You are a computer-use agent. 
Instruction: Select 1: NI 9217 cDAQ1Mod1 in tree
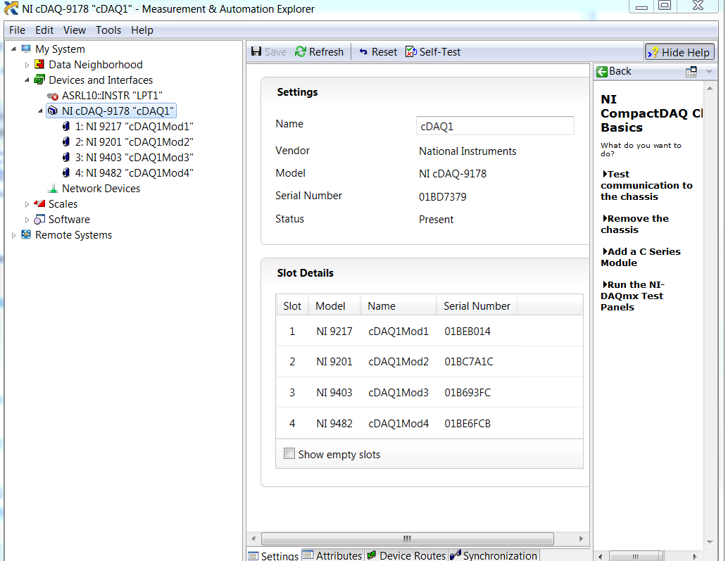coord(134,127)
